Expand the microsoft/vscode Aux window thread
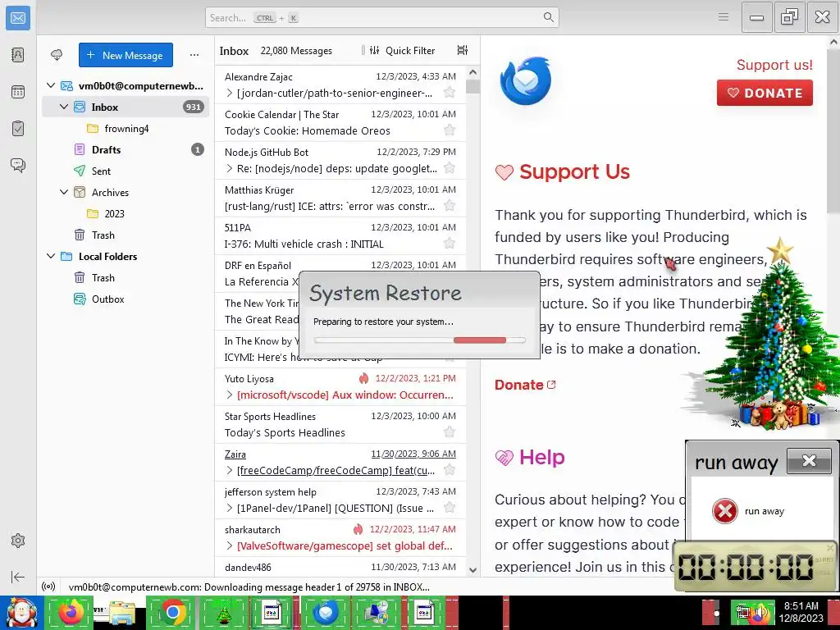840x630 pixels. pos(230,395)
